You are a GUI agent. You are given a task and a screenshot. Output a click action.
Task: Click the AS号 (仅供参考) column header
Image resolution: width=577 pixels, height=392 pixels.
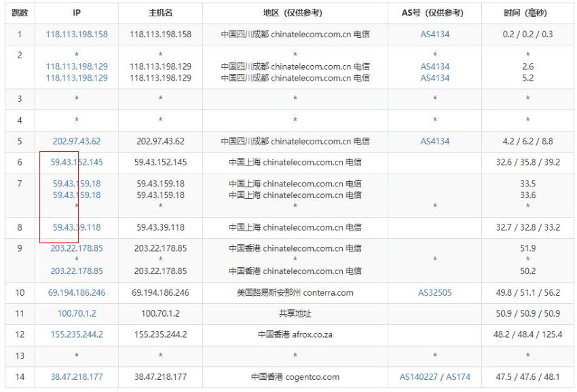(434, 13)
